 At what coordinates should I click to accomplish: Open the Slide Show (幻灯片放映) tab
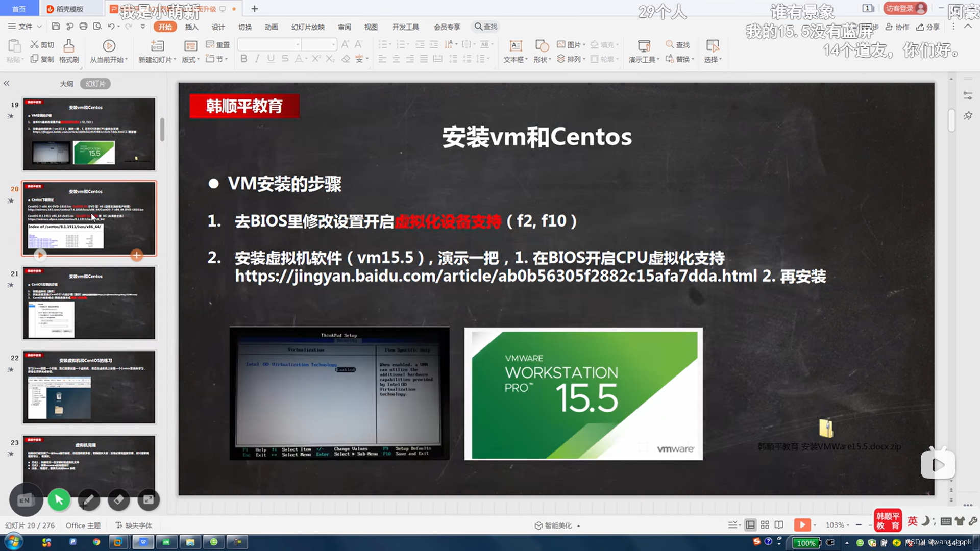[x=308, y=27]
